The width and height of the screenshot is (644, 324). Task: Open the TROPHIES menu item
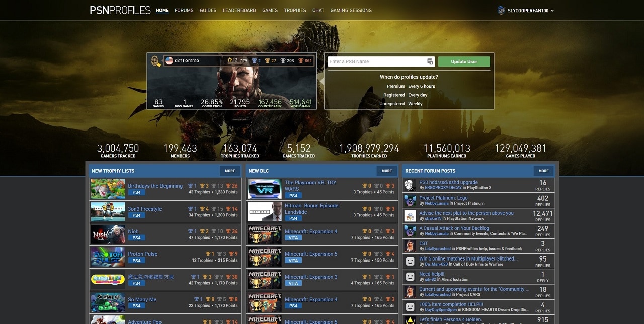tap(295, 10)
